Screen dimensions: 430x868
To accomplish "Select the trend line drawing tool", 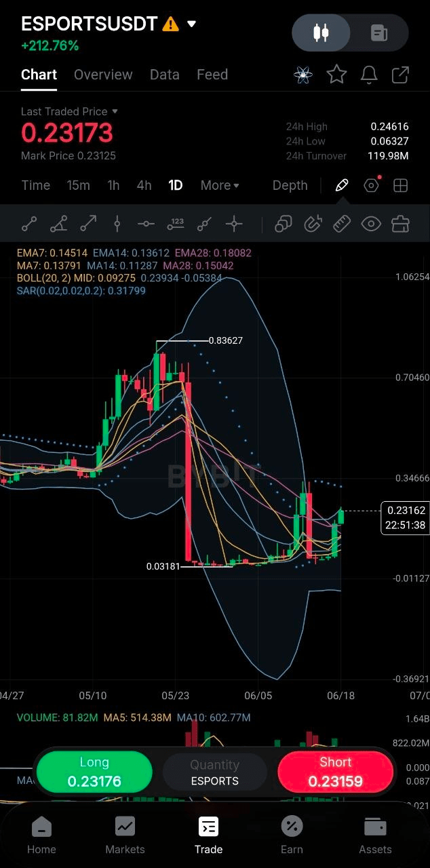I will pyautogui.click(x=29, y=224).
